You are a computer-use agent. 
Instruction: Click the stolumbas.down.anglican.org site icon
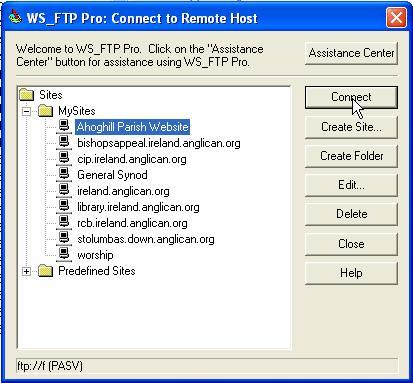click(x=64, y=239)
